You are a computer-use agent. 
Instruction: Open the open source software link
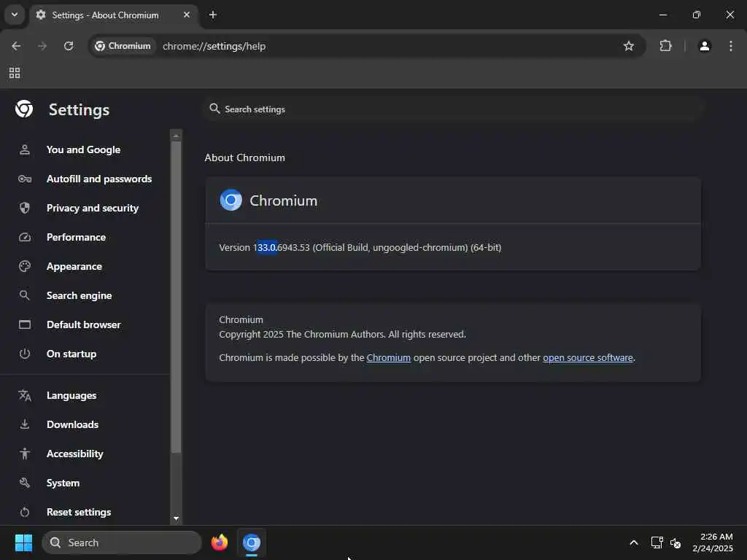tap(588, 357)
